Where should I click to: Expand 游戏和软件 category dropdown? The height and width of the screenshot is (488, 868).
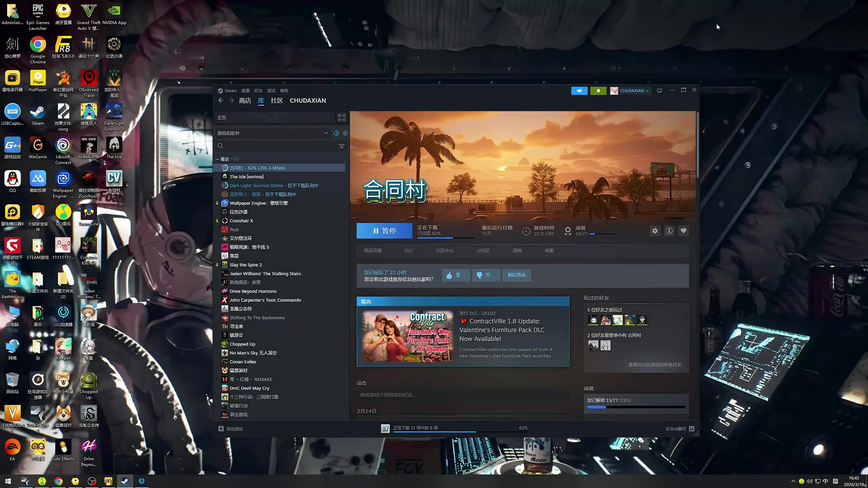coord(326,133)
